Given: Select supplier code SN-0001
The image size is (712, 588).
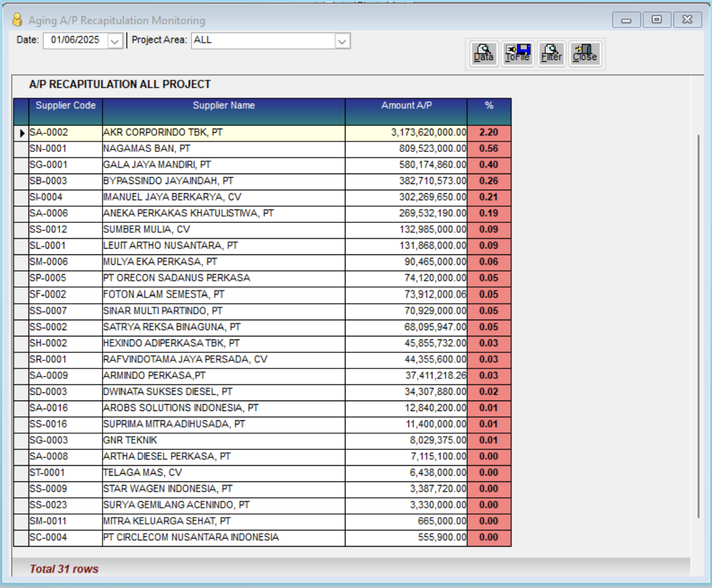Looking at the screenshot, I should (x=65, y=149).
